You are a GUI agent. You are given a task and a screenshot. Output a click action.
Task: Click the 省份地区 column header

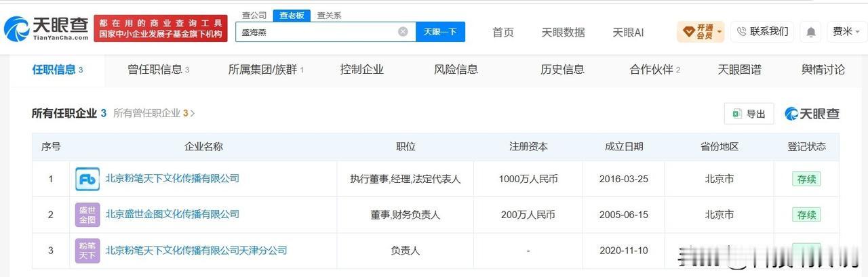click(719, 146)
